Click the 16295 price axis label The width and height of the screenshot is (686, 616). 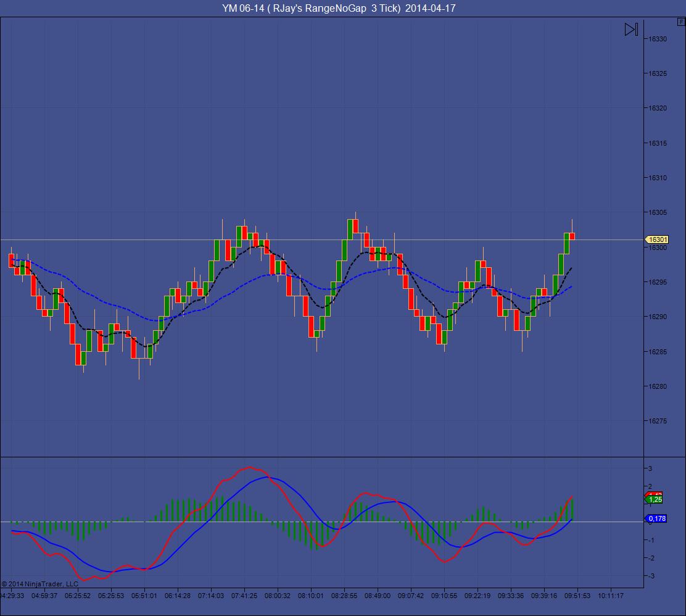[x=657, y=282]
